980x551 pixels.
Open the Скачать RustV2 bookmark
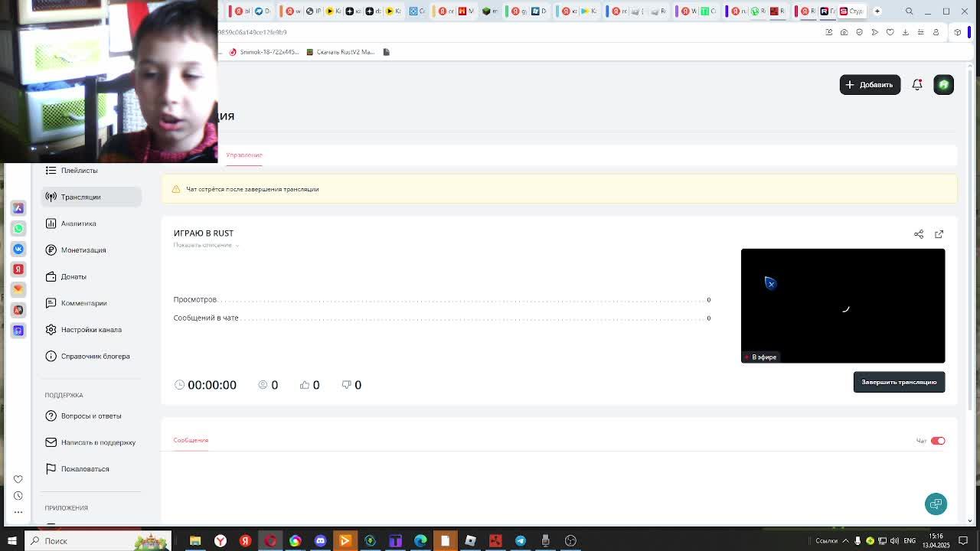click(x=341, y=52)
